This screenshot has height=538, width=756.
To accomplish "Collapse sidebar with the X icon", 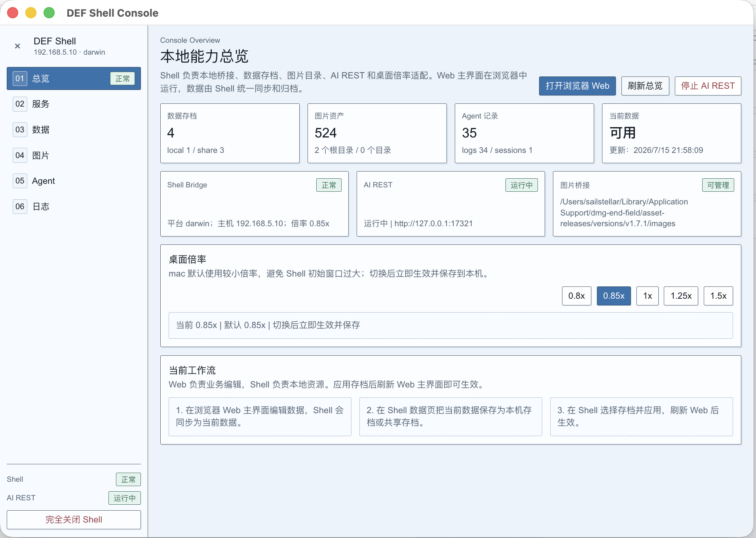I will click(x=17, y=46).
